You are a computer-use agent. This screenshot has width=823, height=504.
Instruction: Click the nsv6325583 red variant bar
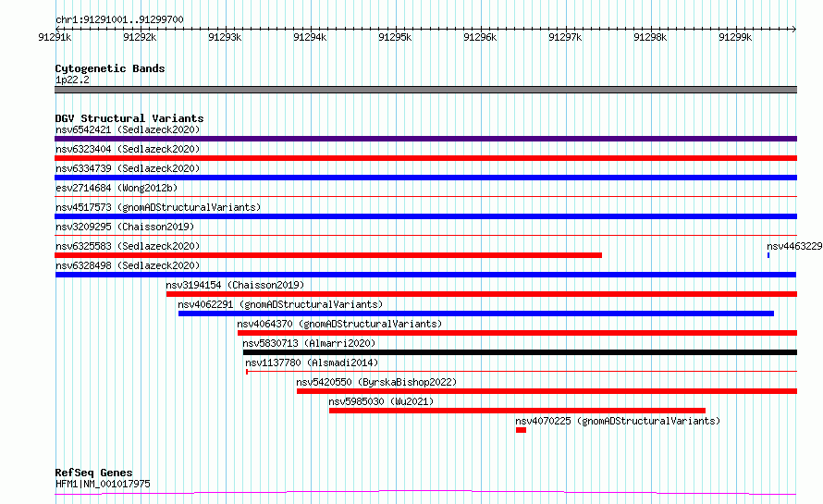click(x=328, y=255)
